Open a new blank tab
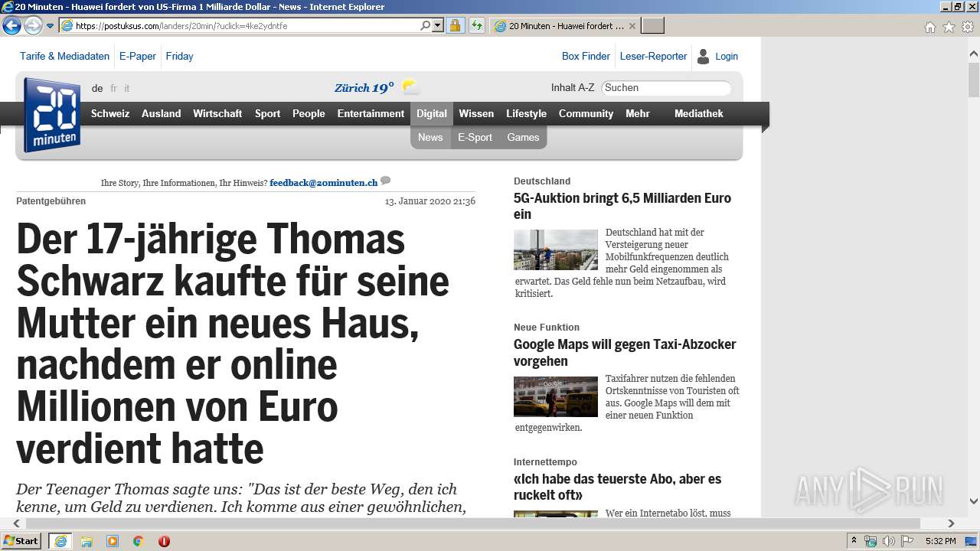 652,26
